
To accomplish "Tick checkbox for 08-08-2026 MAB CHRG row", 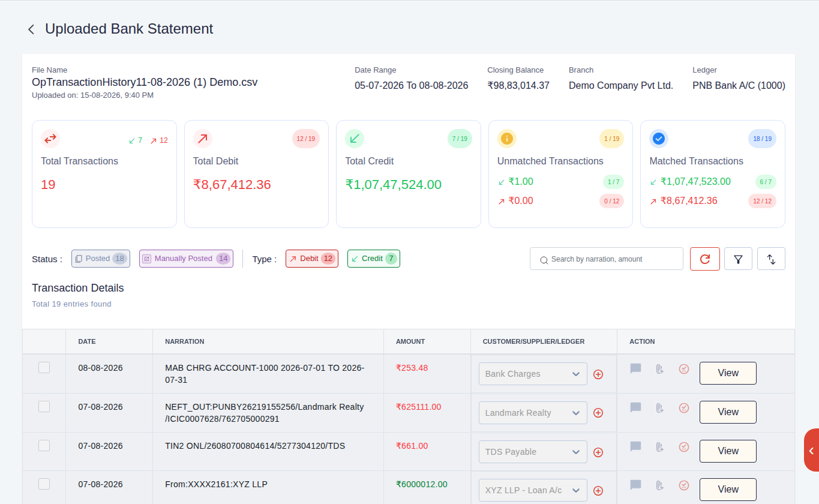I will [x=44, y=368].
